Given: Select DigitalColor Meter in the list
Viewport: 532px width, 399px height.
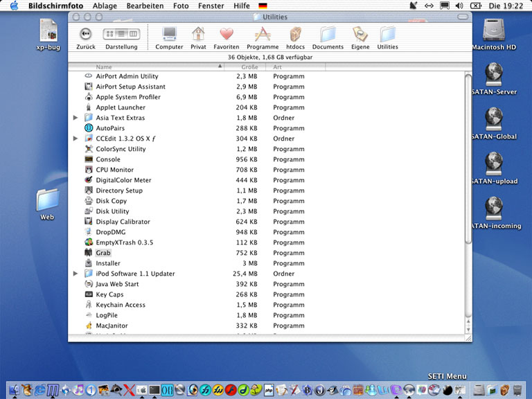Looking at the screenshot, I should coord(266,180).
